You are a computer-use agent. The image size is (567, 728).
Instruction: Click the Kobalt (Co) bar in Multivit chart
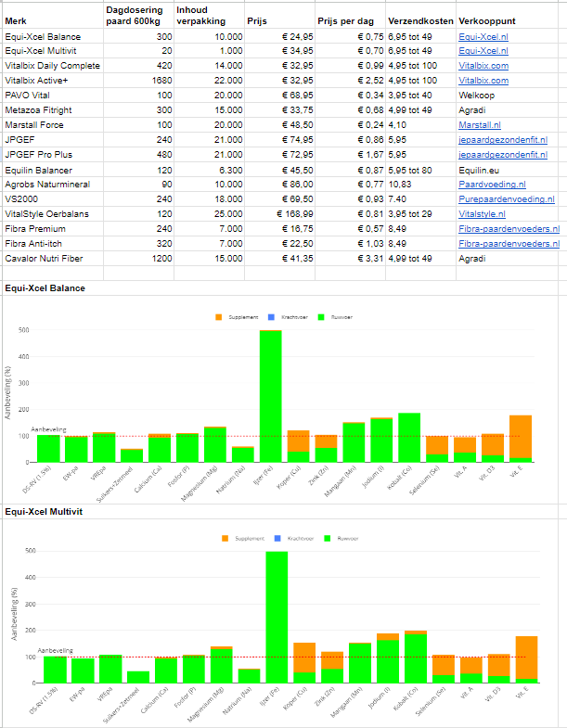[x=416, y=657]
